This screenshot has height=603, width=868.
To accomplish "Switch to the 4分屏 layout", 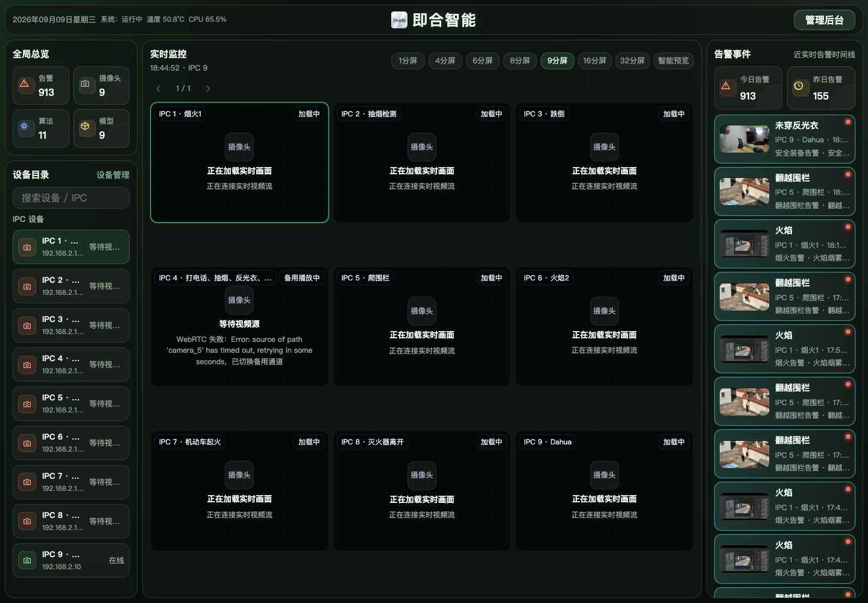I will pyautogui.click(x=445, y=61).
